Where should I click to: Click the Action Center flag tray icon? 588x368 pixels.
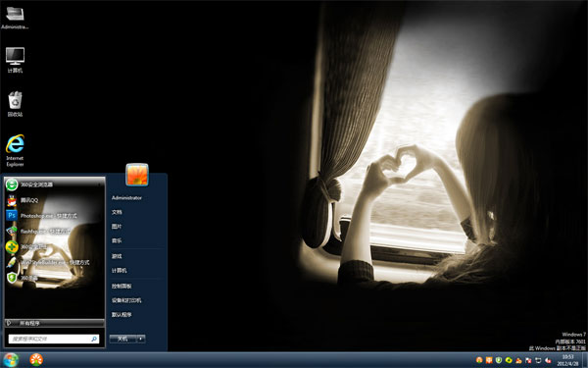(528, 360)
